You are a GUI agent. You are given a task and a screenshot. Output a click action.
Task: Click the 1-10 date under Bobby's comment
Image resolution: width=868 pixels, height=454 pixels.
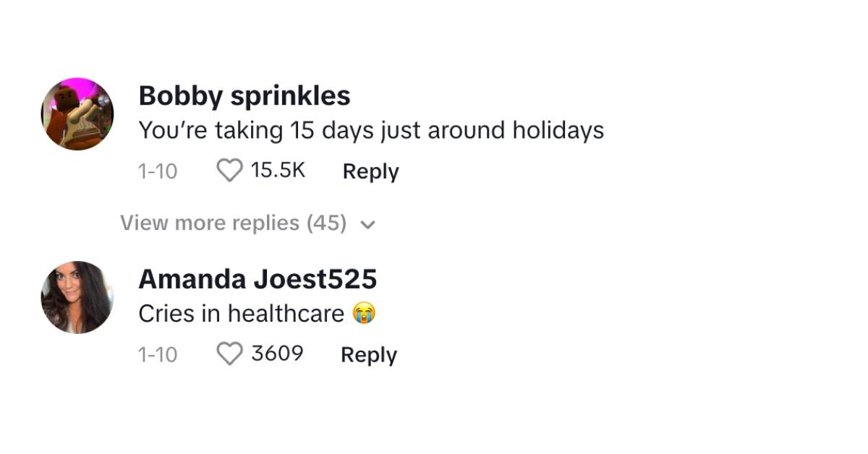(157, 171)
